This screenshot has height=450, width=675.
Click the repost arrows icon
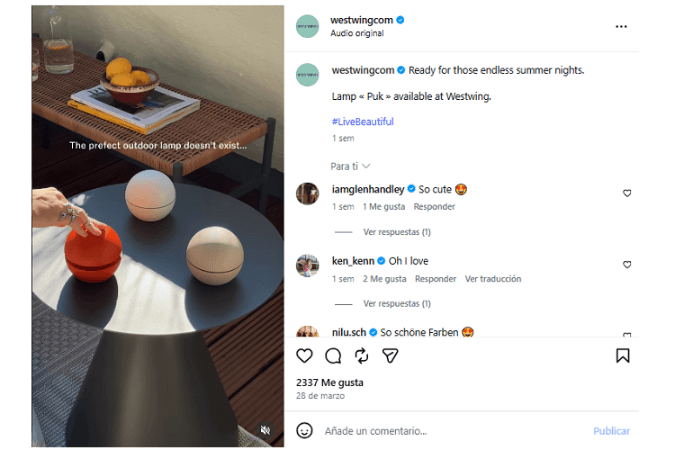click(362, 356)
